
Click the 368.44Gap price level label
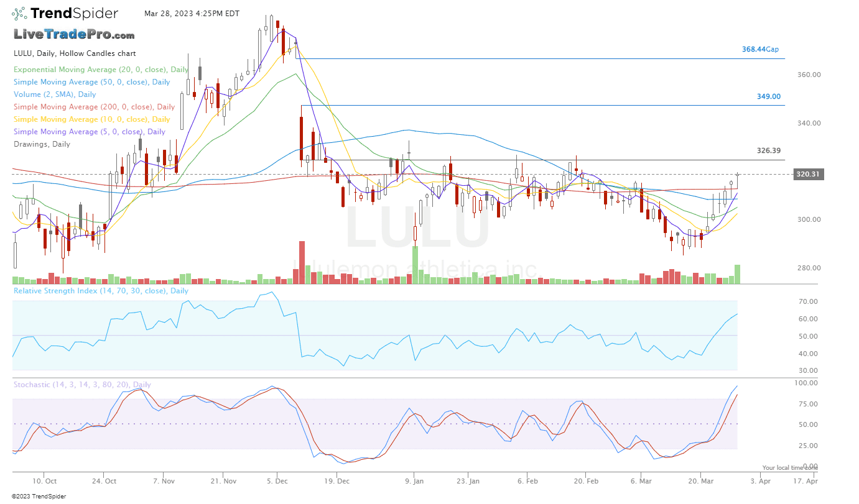pyautogui.click(x=760, y=49)
